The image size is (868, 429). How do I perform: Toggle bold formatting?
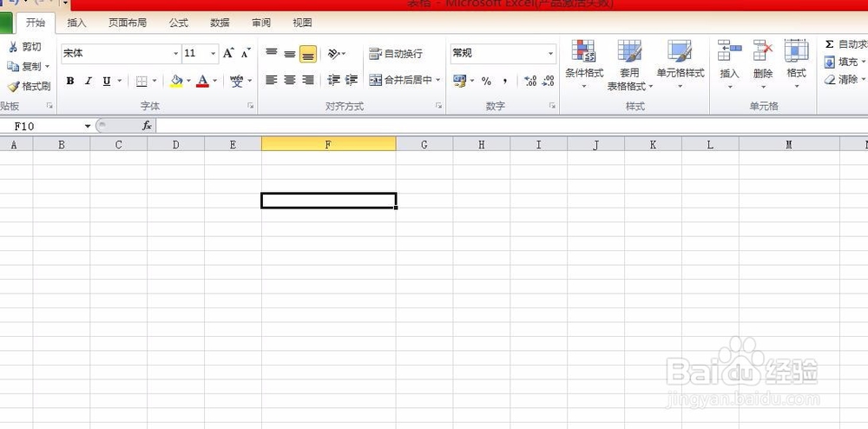coord(69,81)
